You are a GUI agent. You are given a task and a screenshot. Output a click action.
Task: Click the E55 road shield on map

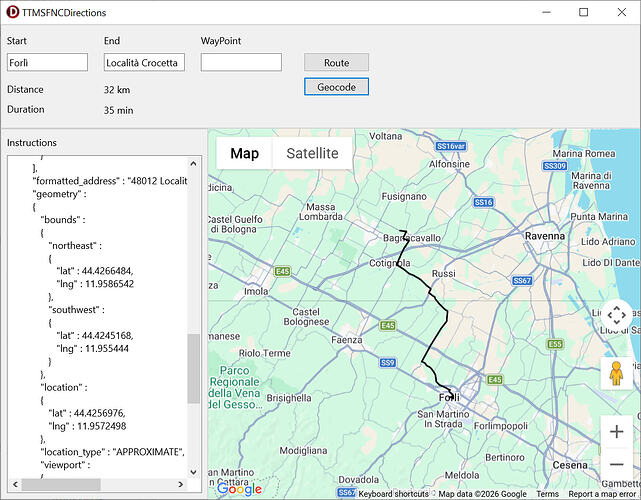click(x=555, y=344)
